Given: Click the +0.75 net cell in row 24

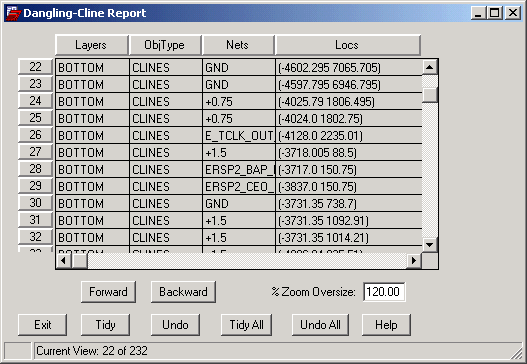Looking at the screenshot, I should tap(239, 102).
